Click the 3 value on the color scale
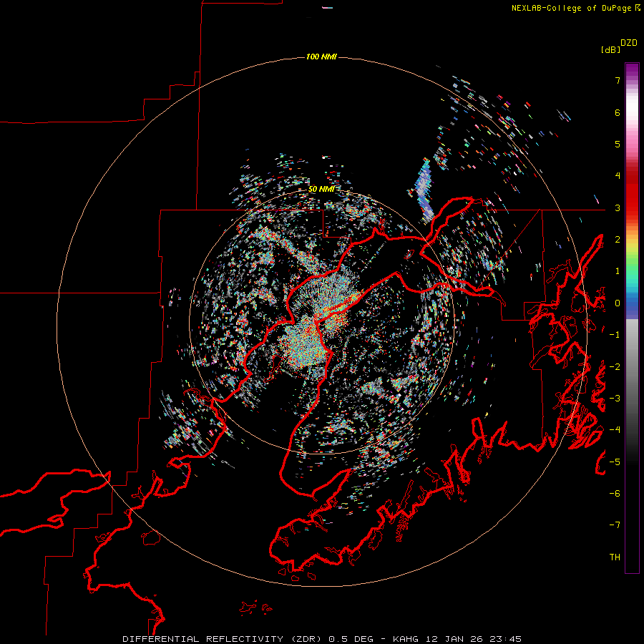This screenshot has width=644, height=644. 618,208
